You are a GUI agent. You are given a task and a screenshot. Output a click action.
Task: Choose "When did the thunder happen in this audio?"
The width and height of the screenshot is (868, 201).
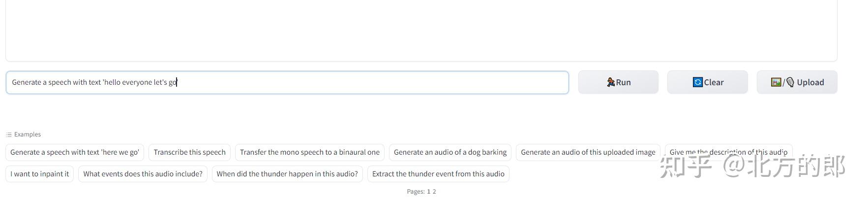287,174
